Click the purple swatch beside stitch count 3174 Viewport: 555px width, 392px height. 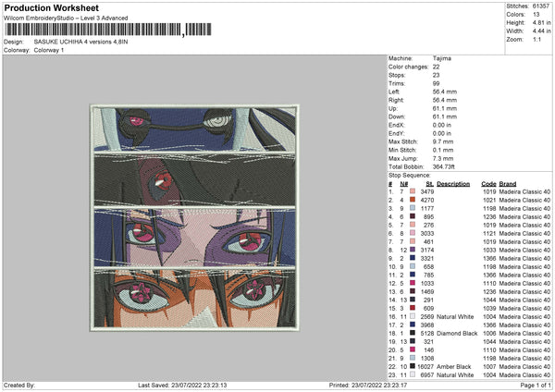pyautogui.click(x=413, y=250)
